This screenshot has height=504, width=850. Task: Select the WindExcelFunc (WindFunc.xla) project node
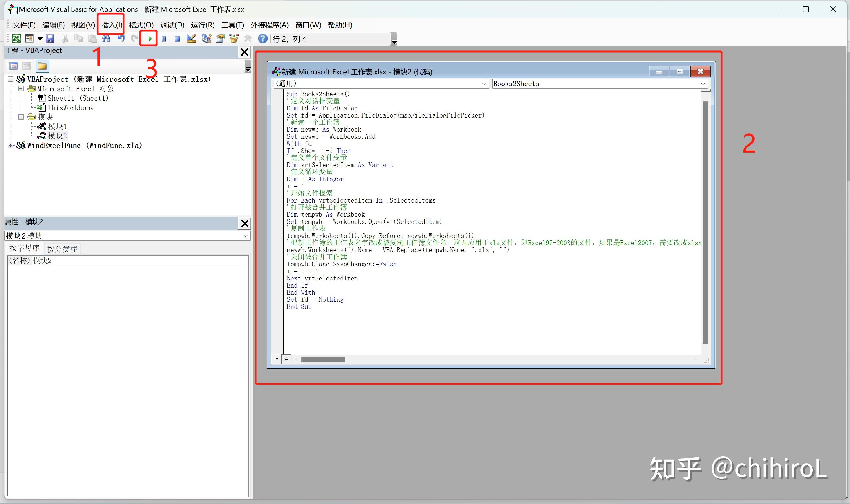click(84, 145)
